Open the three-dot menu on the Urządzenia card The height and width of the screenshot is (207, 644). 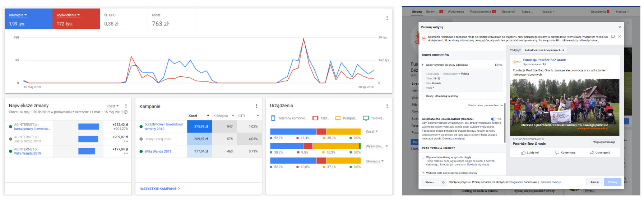coord(387,106)
